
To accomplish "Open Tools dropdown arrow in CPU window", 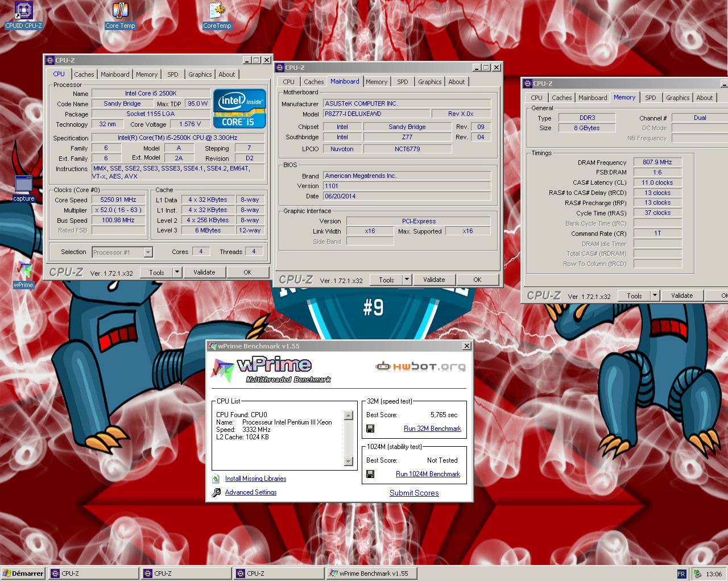I will pos(177,273).
